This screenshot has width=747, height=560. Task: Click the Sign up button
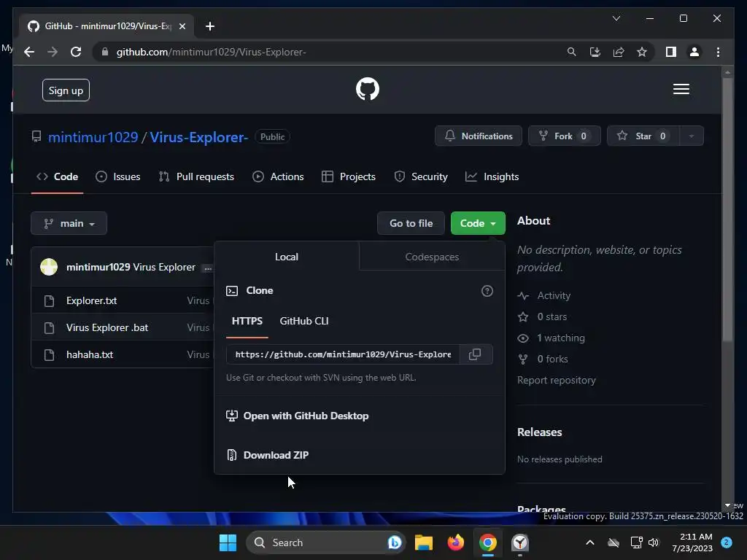tap(66, 90)
